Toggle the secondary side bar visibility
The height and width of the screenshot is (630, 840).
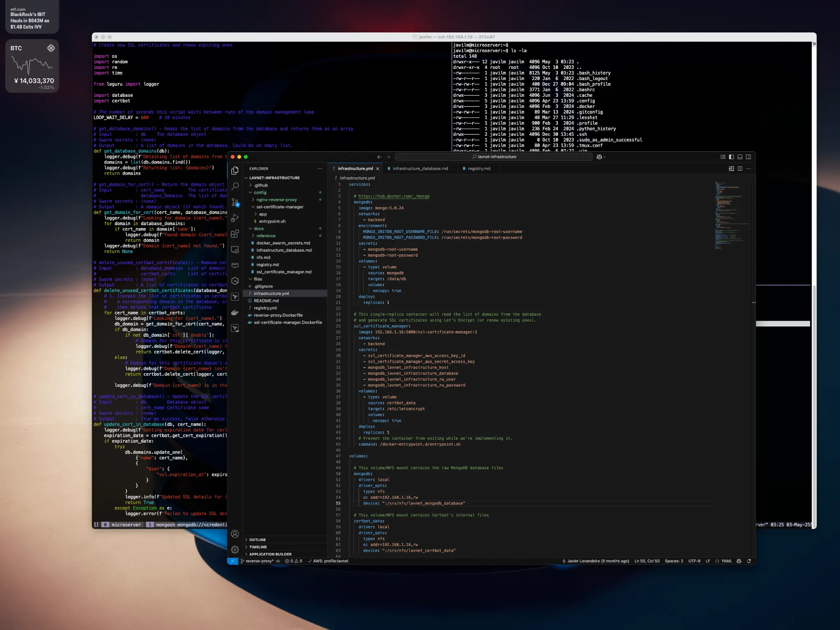click(x=749, y=157)
